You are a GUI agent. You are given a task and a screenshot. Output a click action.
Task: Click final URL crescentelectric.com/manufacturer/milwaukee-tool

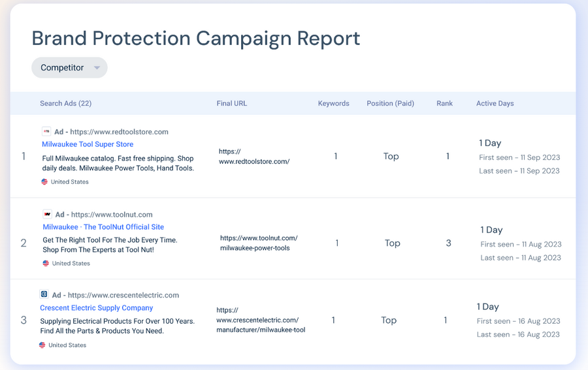[261, 320]
